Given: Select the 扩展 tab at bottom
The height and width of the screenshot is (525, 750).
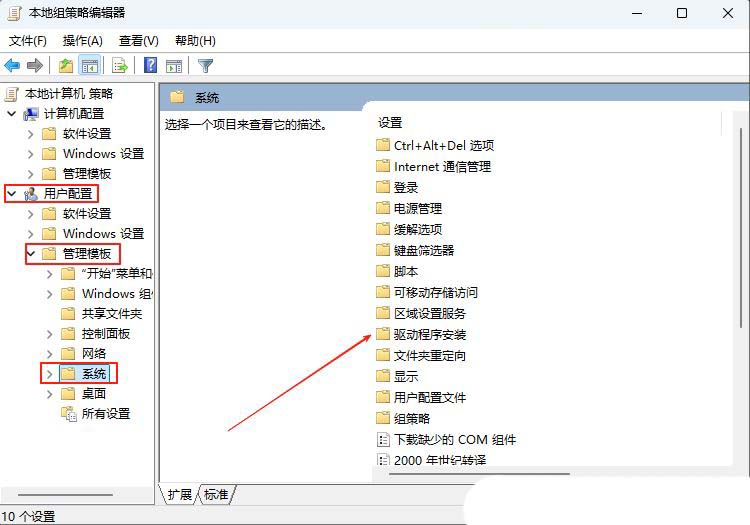Looking at the screenshot, I should pos(179,494).
